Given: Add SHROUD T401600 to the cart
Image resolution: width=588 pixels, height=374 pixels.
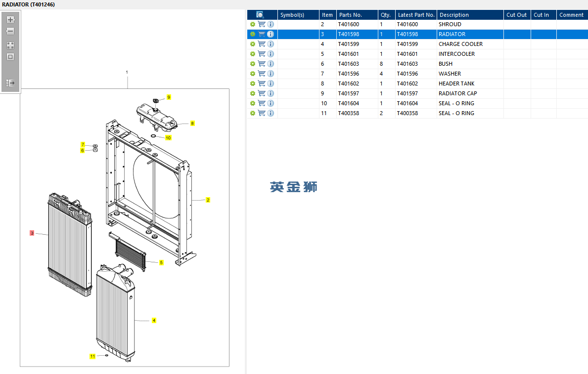Looking at the screenshot, I should tap(262, 24).
